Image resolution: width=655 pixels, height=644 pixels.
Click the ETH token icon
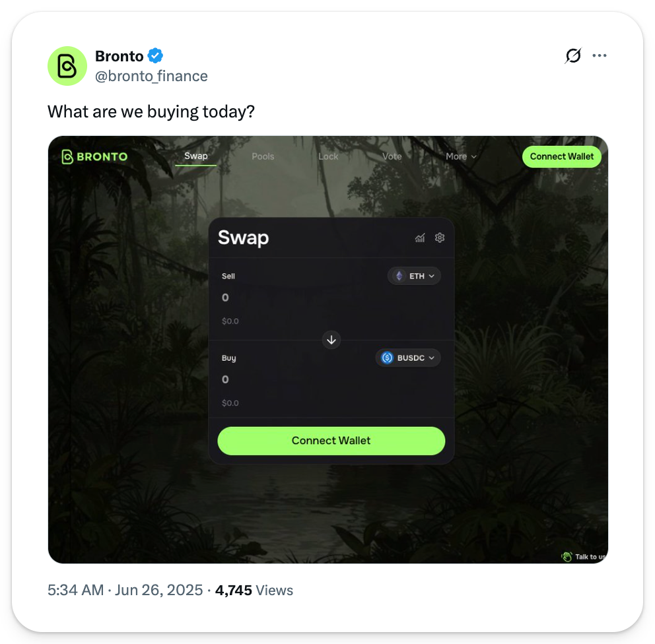[399, 276]
